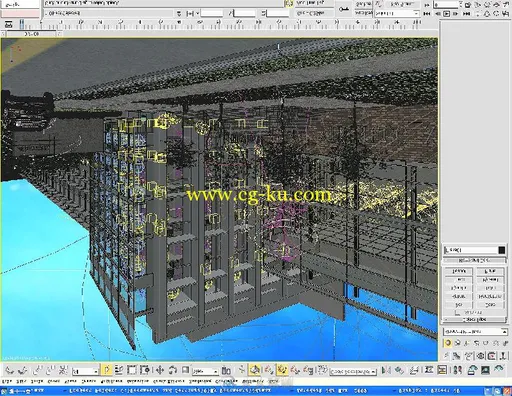Click the Undo icon in main toolbar
Viewport: 512px width, 396px height.
[9, 370]
